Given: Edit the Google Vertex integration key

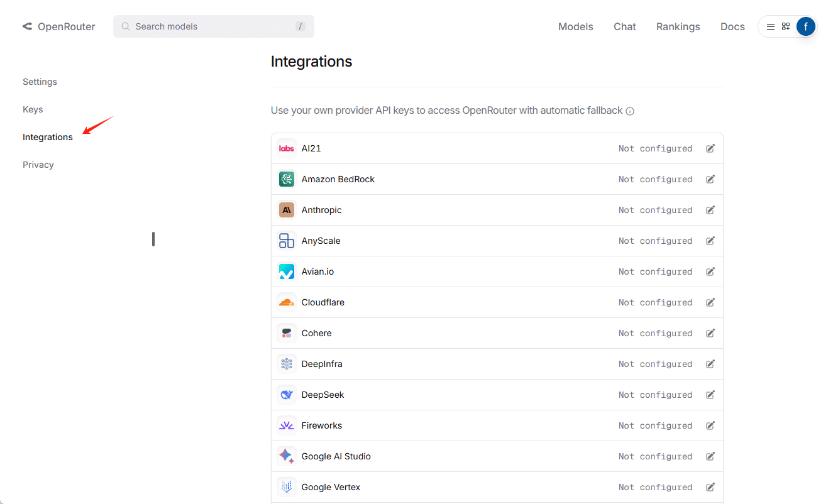Looking at the screenshot, I should coord(710,487).
